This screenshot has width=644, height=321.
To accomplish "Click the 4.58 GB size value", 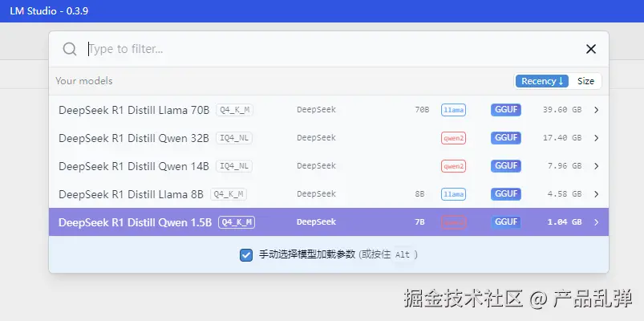I will click(x=564, y=193).
